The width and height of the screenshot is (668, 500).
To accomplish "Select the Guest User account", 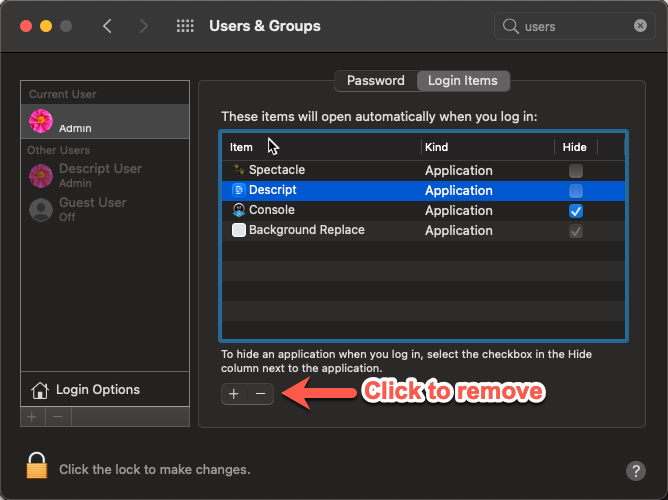I will pyautogui.click(x=105, y=210).
